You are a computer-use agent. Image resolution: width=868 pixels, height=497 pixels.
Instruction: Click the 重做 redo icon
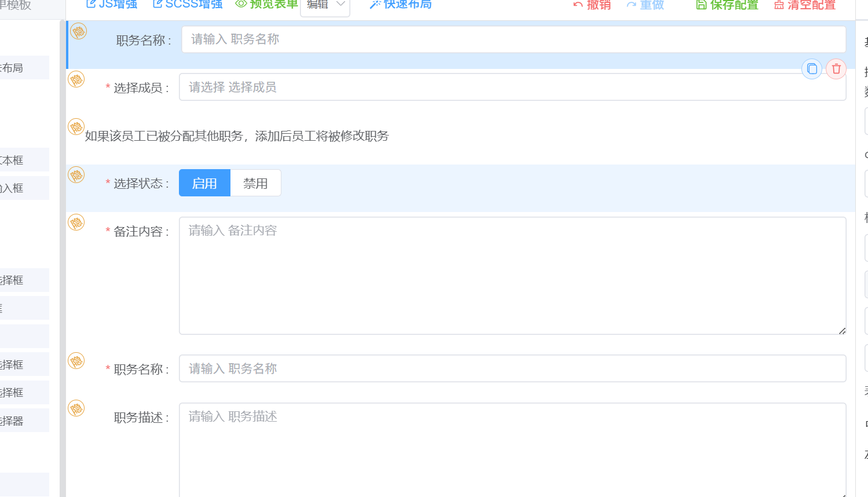click(631, 5)
